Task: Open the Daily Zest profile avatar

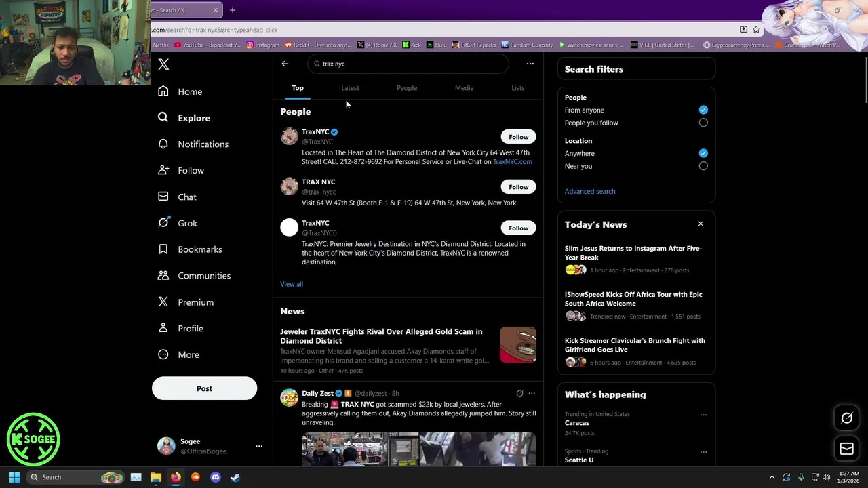Action: [x=290, y=398]
